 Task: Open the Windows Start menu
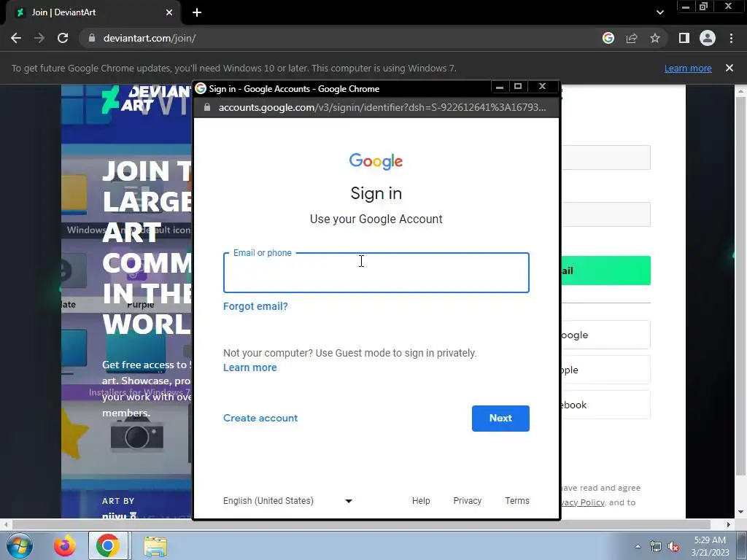click(x=19, y=545)
